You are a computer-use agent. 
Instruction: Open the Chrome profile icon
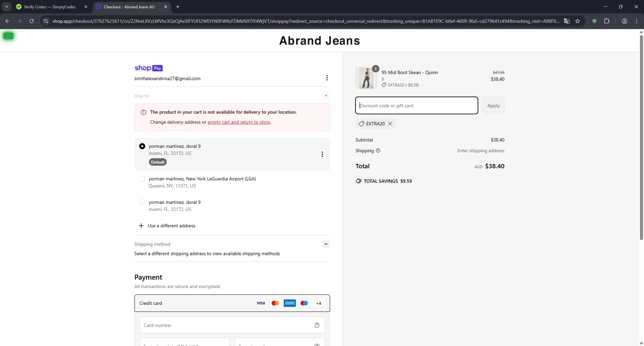624,21
